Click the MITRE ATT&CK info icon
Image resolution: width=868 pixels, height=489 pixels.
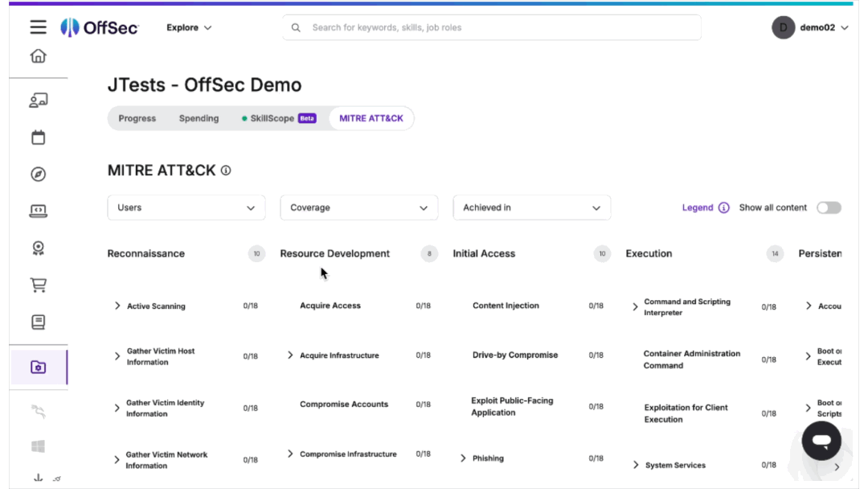(x=226, y=171)
